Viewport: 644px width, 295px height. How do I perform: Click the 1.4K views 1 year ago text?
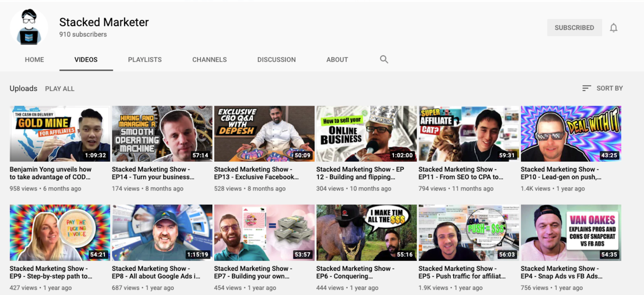point(553,188)
